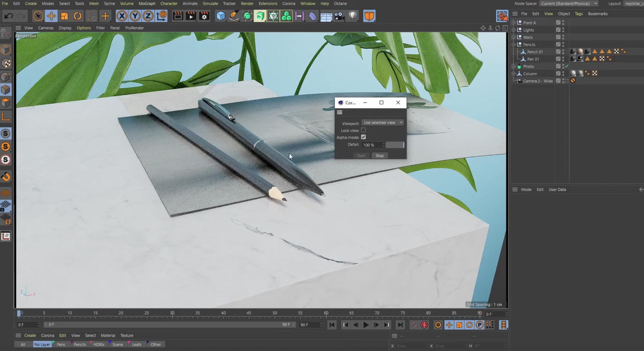Select the Camera object icon
Image resolution: width=644 pixels, height=351 pixels.
[x=520, y=81]
